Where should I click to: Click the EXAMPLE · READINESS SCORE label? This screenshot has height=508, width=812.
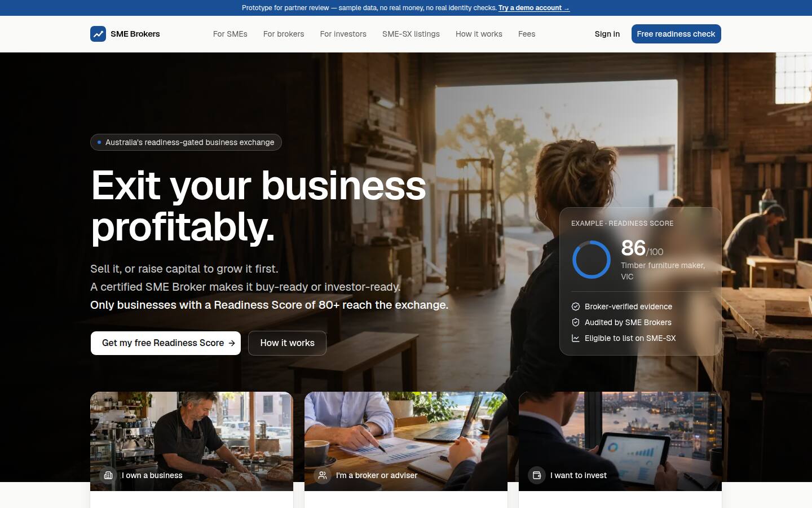point(623,224)
